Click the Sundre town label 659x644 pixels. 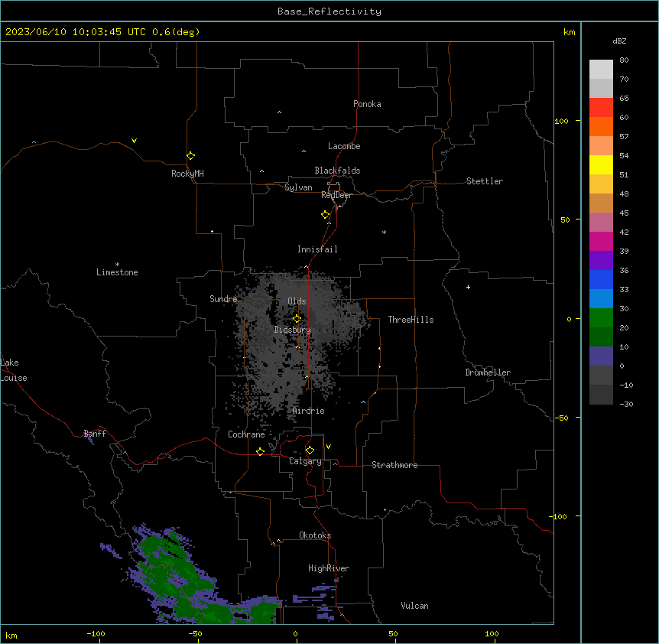coord(223,299)
